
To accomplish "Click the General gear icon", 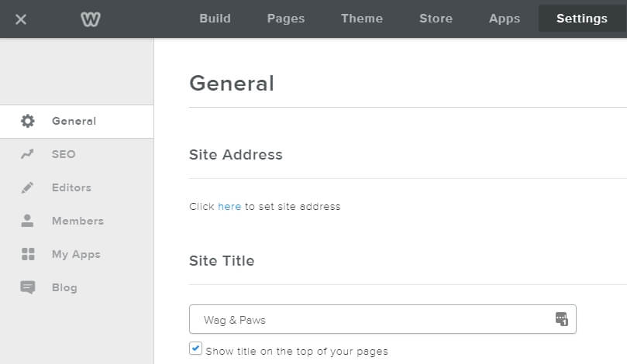I will (x=28, y=121).
